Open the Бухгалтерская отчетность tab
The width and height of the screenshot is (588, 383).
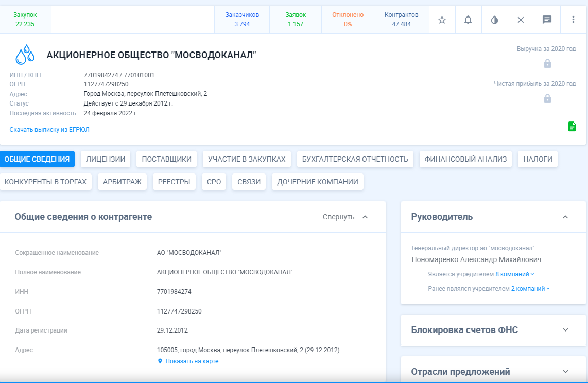tap(355, 159)
